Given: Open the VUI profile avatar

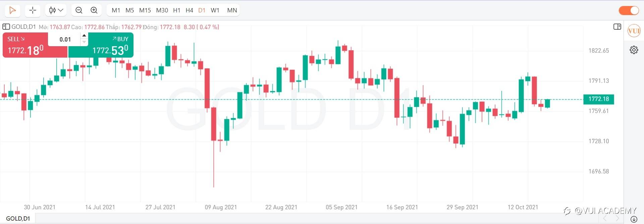Looking at the screenshot, I should (634, 31).
